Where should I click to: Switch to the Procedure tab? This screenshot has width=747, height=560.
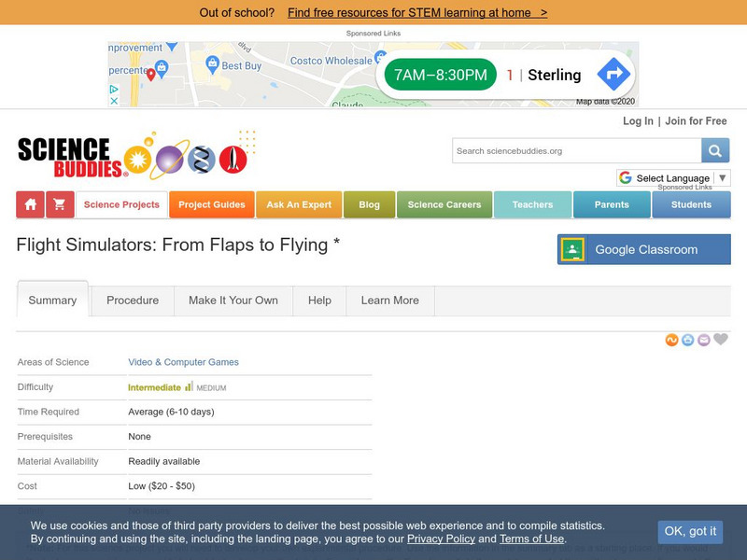133,301
